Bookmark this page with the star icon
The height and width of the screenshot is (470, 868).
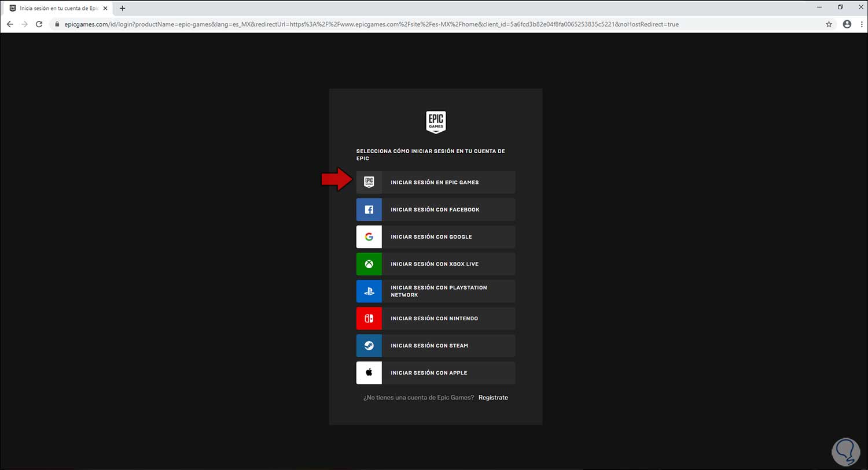(x=829, y=24)
